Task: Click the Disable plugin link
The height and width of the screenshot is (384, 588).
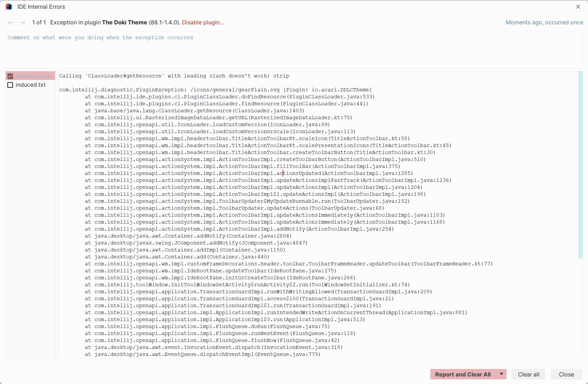Action: (203, 22)
